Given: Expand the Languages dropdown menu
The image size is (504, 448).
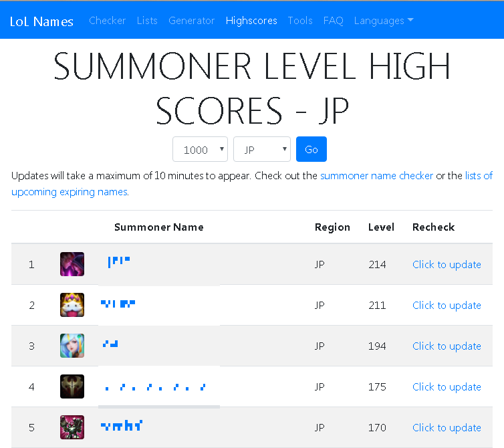Looking at the screenshot, I should pos(384,21).
